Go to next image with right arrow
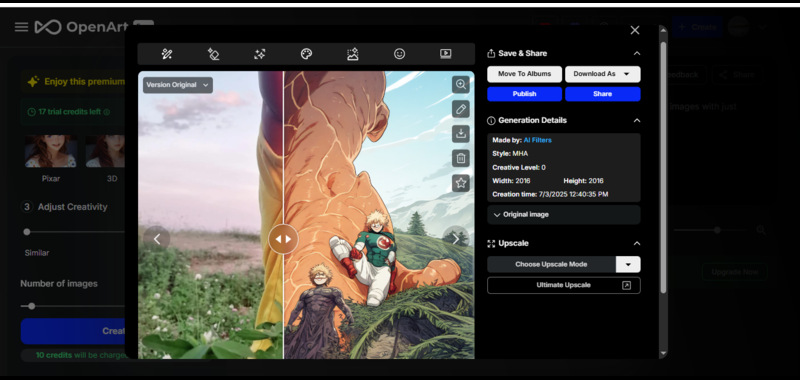Screen dimensions: 800x380 pos(455,239)
